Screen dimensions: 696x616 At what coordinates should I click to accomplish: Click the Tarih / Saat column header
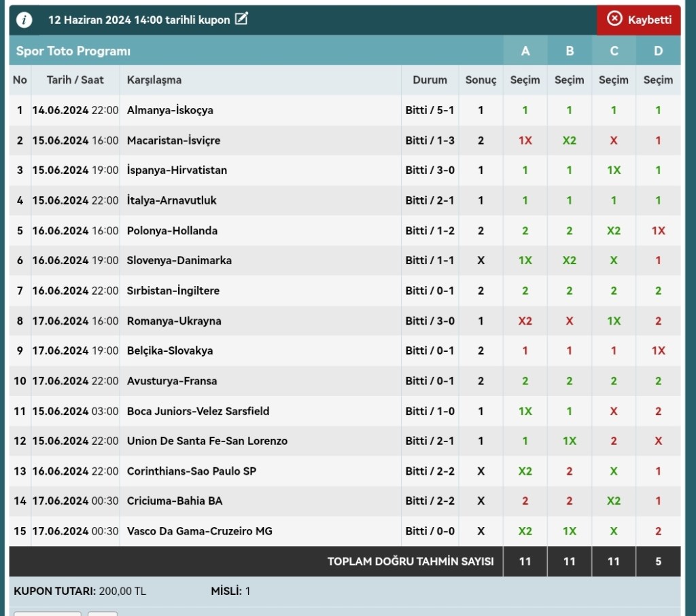75,80
